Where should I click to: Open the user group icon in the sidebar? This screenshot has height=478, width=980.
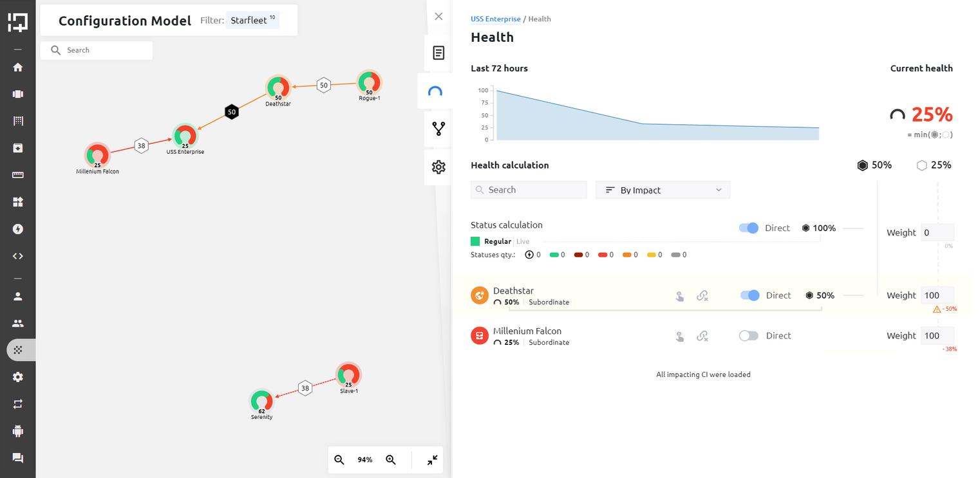click(x=18, y=324)
